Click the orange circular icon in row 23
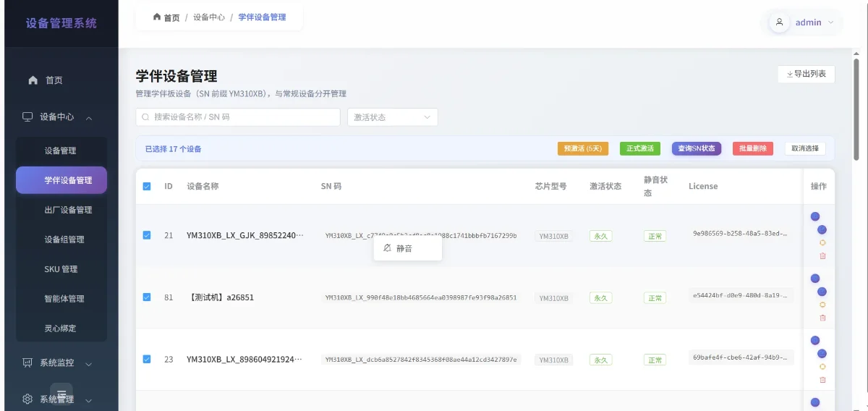 [x=822, y=366]
